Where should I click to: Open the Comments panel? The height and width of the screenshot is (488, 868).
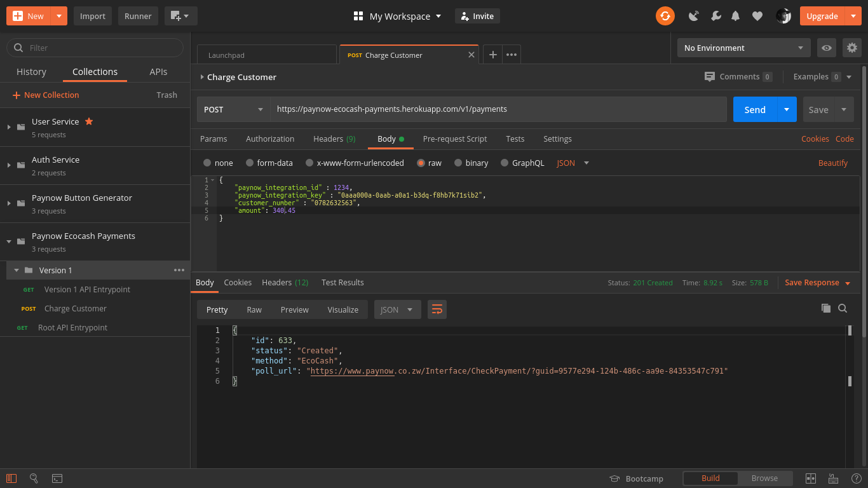coord(738,76)
